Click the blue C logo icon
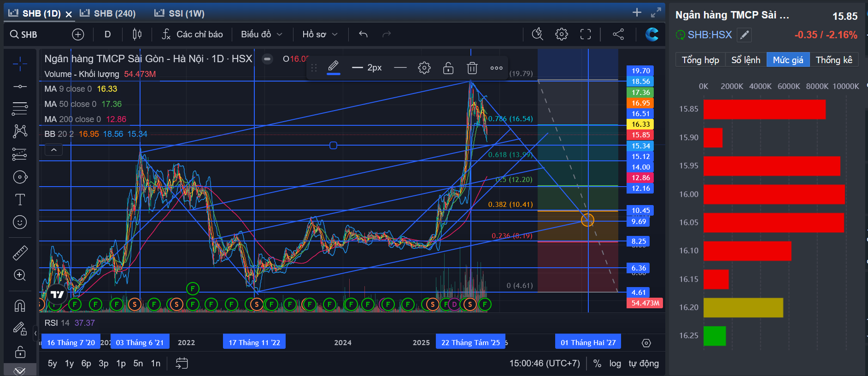The width and height of the screenshot is (868, 376). coord(652,34)
